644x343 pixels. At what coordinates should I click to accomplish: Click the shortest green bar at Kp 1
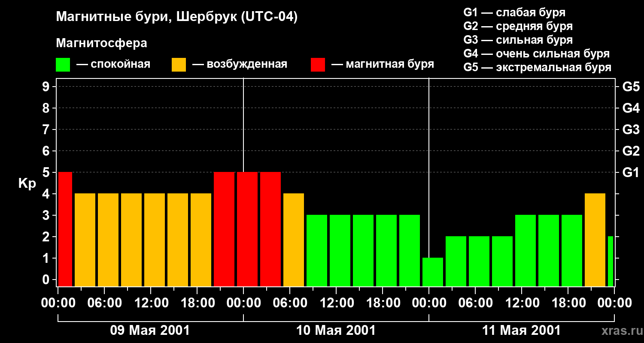click(433, 272)
